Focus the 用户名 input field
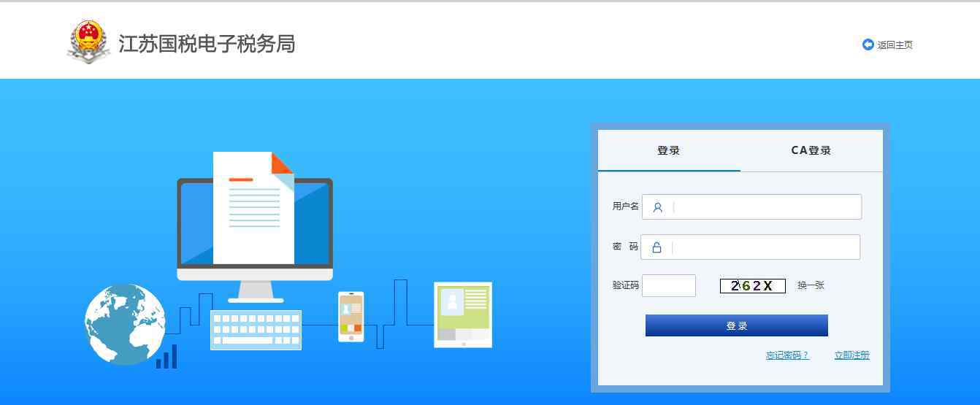Image resolution: width=980 pixels, height=405 pixels. tap(765, 207)
